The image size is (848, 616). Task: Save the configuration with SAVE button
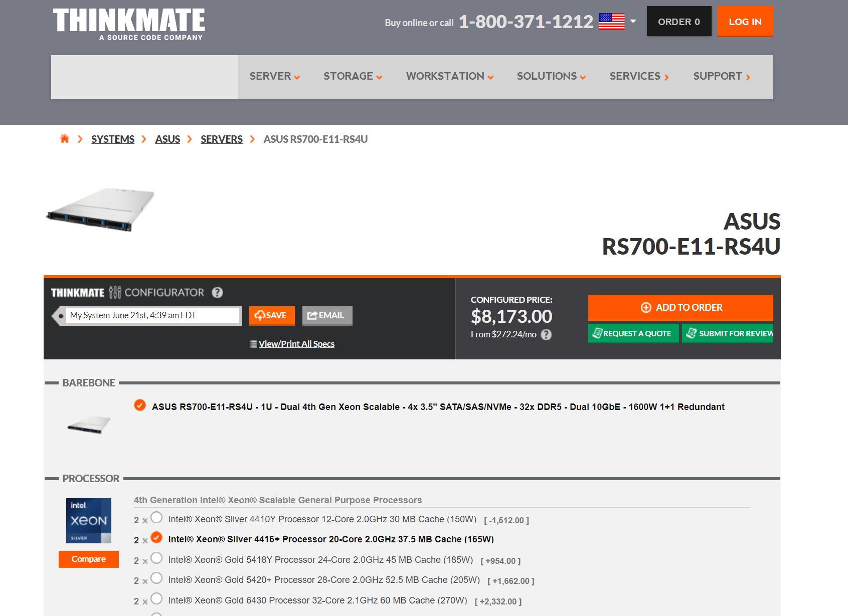272,315
